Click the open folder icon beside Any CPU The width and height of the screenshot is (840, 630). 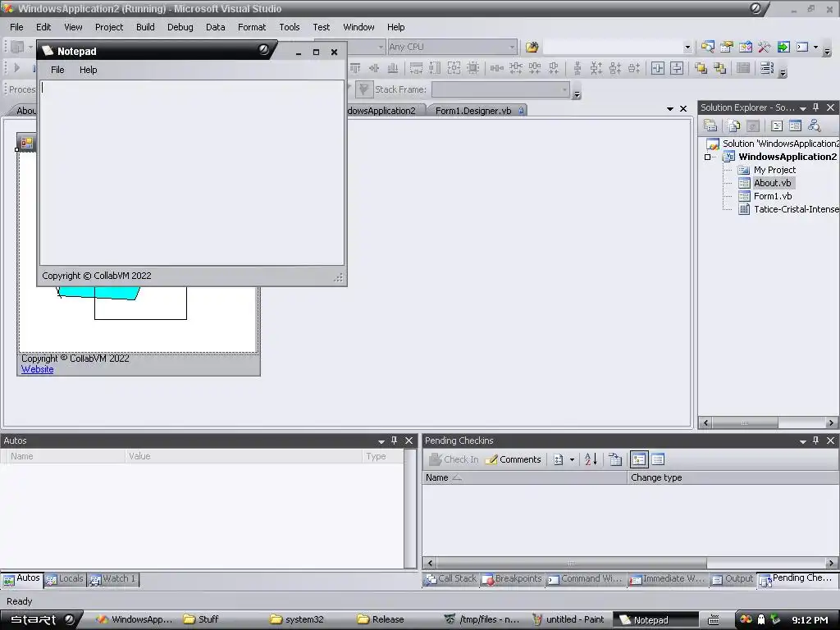point(532,47)
